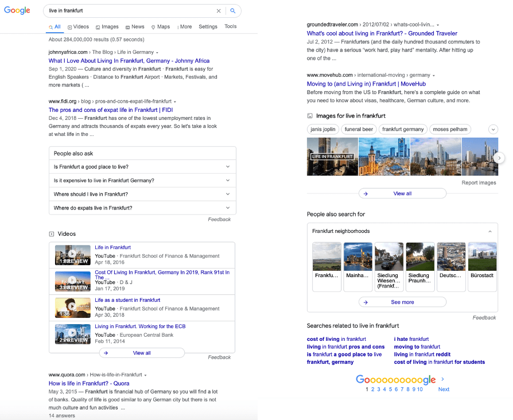
Task: Clear the search box with X icon
Action: [x=218, y=11]
